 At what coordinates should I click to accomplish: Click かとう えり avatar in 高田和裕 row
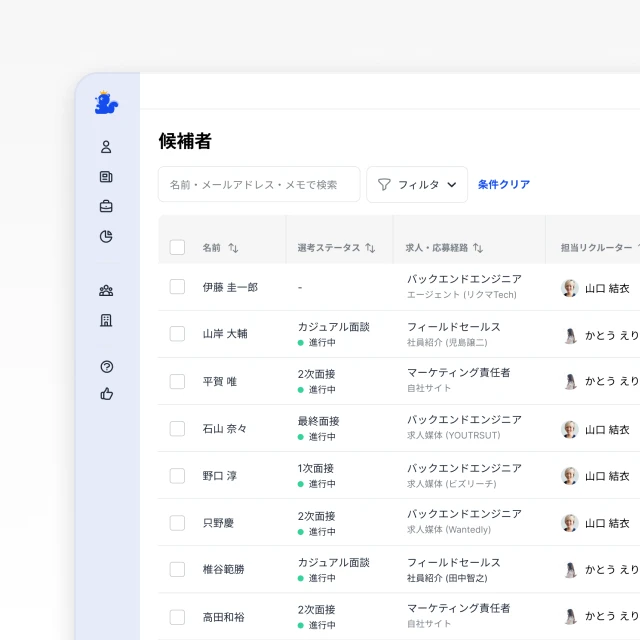[x=570, y=616]
